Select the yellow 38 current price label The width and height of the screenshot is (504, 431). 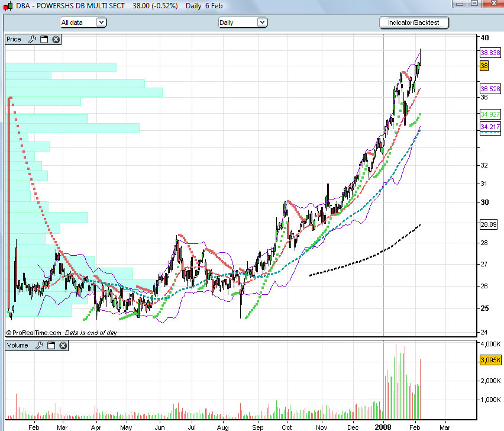point(484,66)
